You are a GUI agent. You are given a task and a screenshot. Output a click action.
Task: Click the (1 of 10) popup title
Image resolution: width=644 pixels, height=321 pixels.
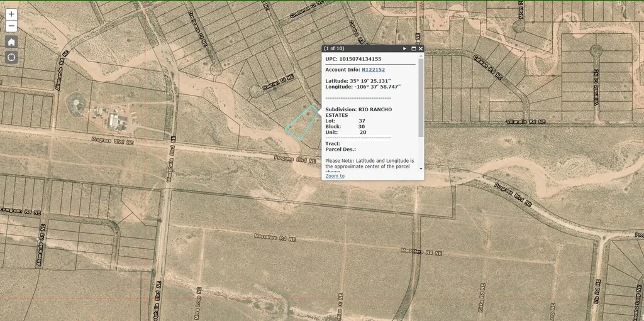click(x=334, y=48)
